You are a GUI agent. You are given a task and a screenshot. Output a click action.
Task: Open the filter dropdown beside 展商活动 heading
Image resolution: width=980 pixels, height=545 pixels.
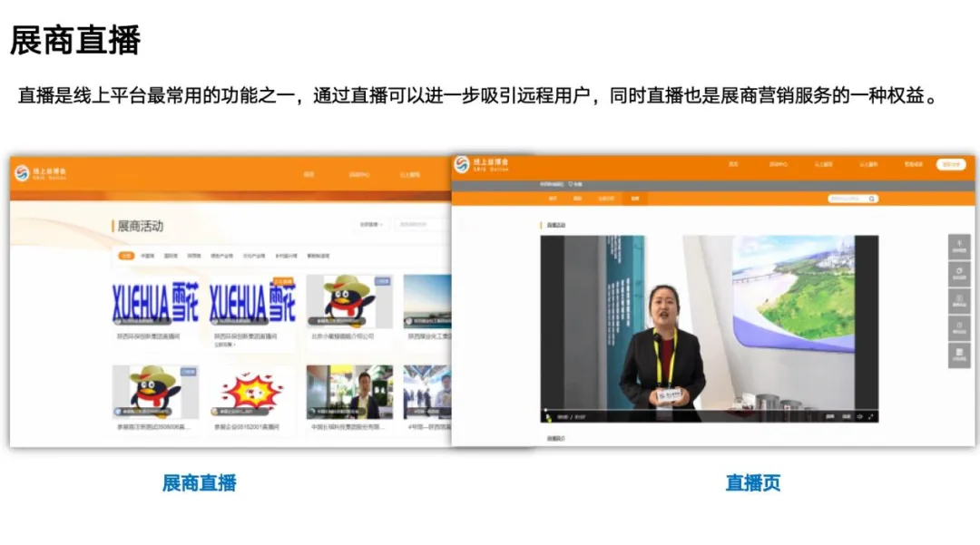pos(371,224)
